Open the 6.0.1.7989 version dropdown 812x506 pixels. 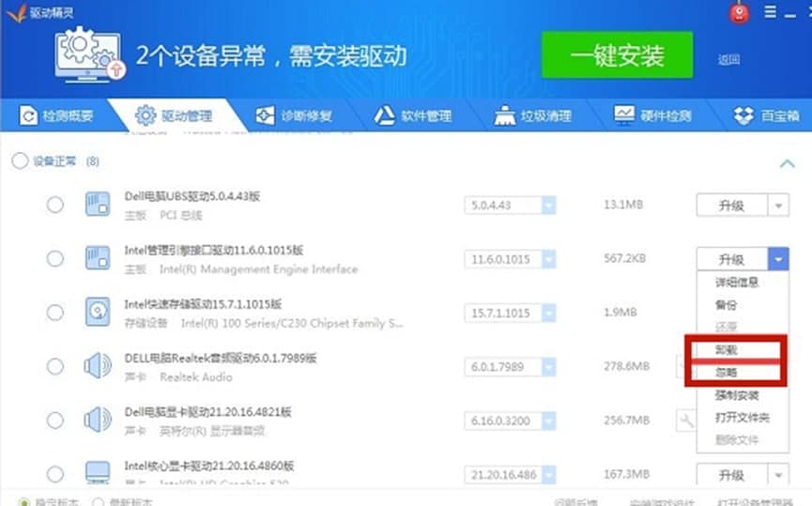coord(548,367)
